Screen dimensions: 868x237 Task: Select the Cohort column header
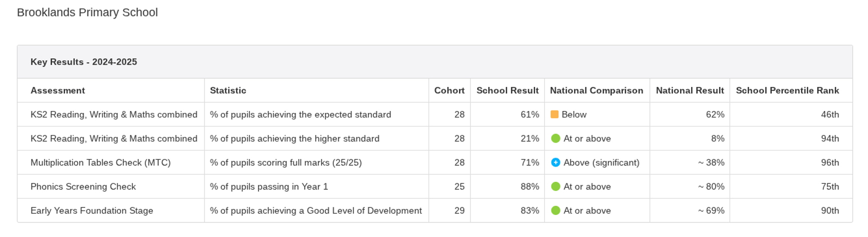coord(449,90)
